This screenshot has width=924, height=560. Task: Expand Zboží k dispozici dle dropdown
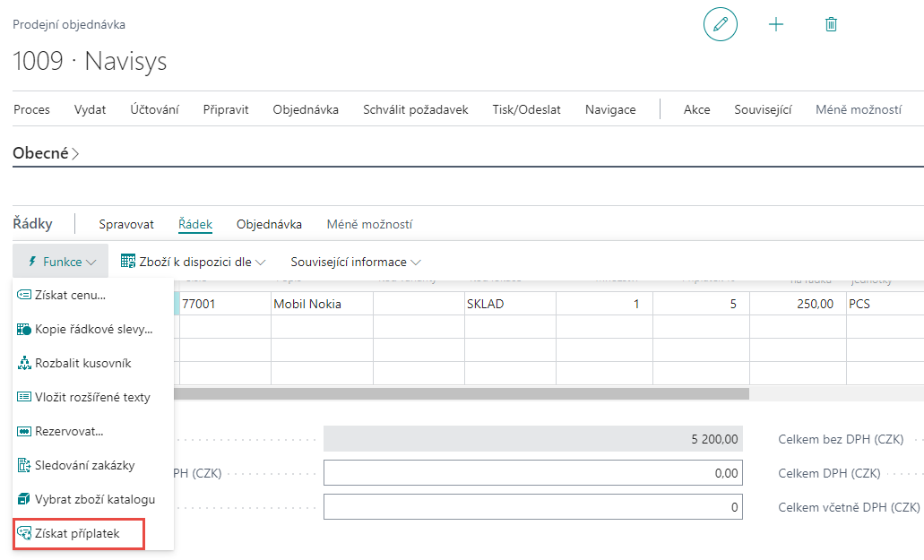click(x=194, y=262)
